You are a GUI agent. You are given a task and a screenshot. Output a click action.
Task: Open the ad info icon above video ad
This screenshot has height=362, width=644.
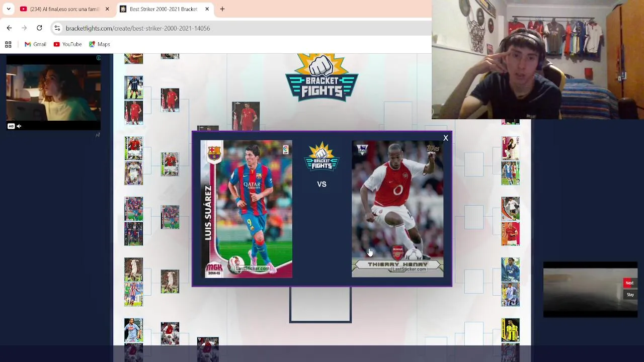pyautogui.click(x=99, y=58)
